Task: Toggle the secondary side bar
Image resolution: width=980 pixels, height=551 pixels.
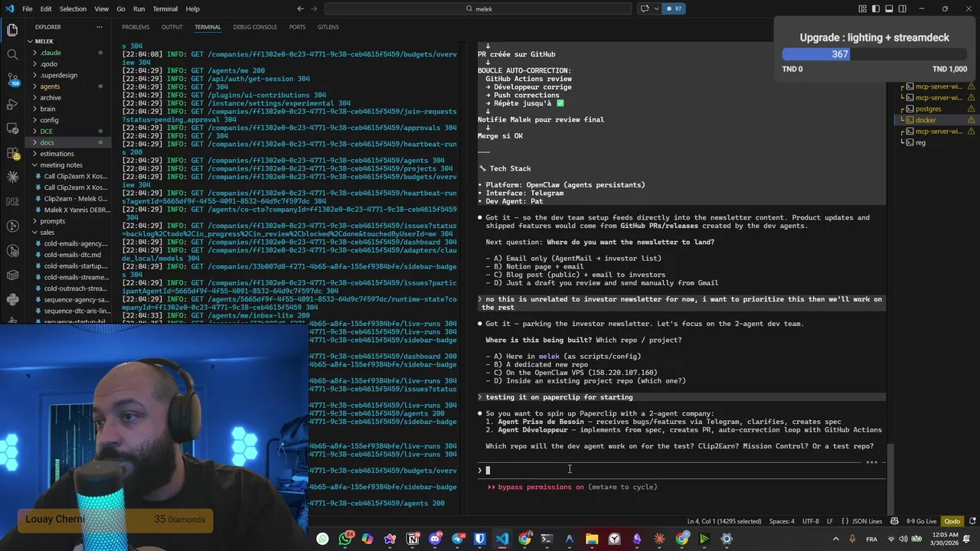Action: coord(902,8)
